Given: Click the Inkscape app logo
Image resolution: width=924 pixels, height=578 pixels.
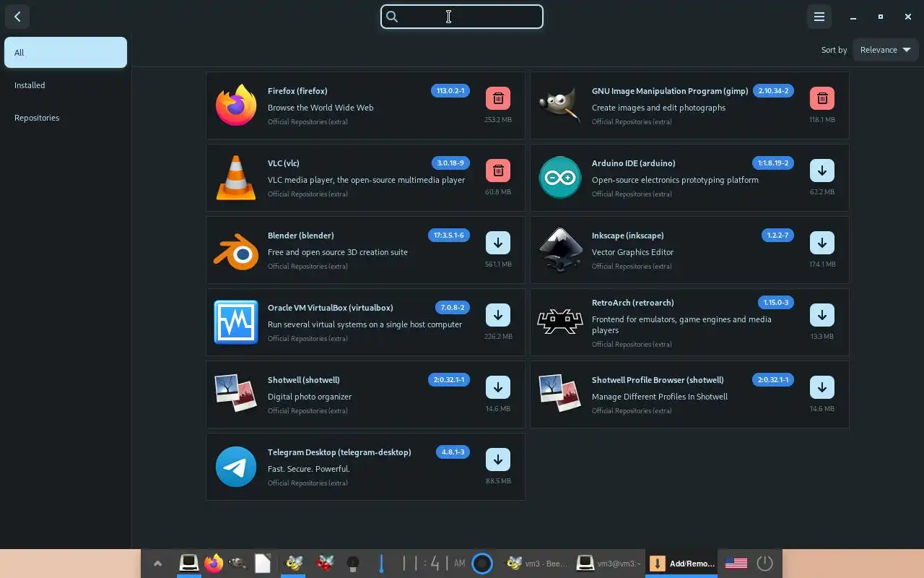Looking at the screenshot, I should click(x=560, y=250).
